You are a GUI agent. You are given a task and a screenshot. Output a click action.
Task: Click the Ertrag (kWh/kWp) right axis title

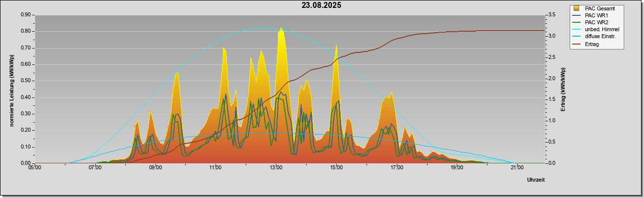pos(563,90)
